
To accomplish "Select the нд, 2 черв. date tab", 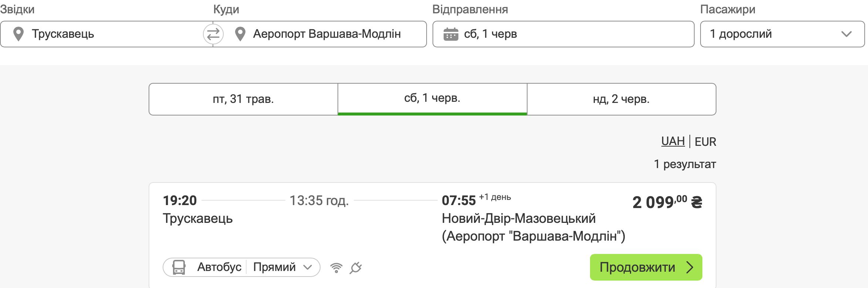I will pos(621,99).
